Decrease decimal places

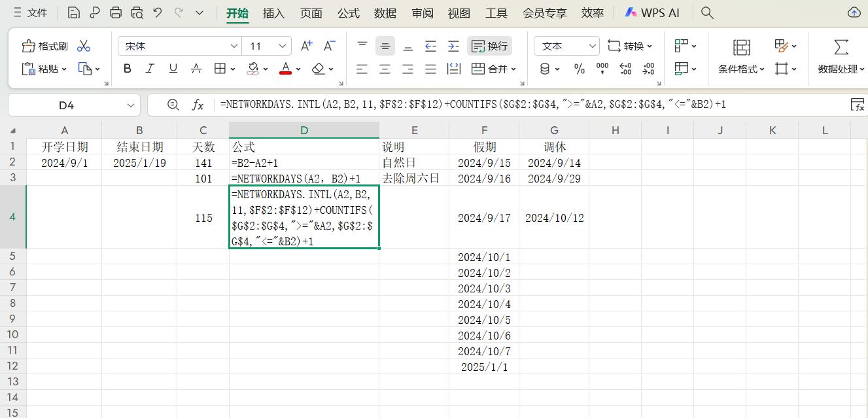point(647,68)
